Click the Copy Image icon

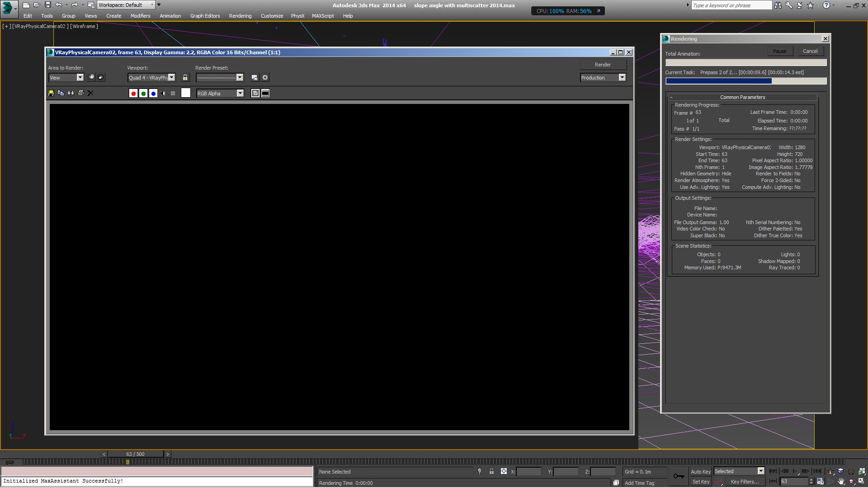tap(61, 93)
